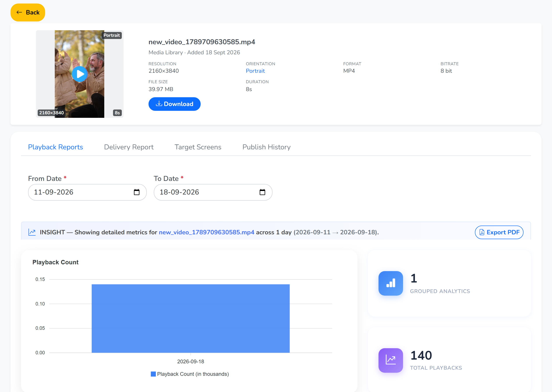The height and width of the screenshot is (392, 552).
Task: Click the MP4 format value
Action: click(x=349, y=71)
